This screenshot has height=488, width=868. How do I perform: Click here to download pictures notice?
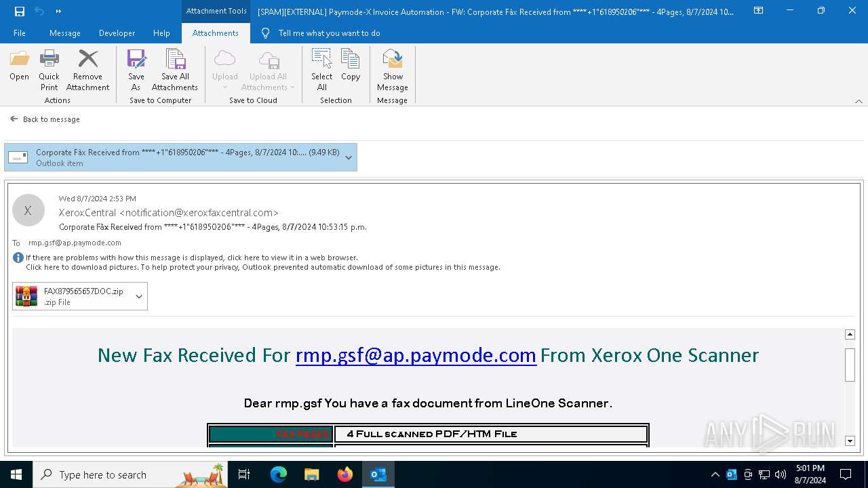[x=263, y=267]
